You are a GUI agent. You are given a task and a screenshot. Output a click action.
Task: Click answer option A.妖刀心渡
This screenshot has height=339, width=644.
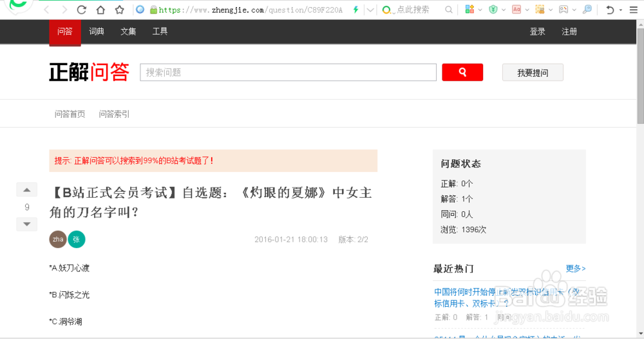(69, 268)
